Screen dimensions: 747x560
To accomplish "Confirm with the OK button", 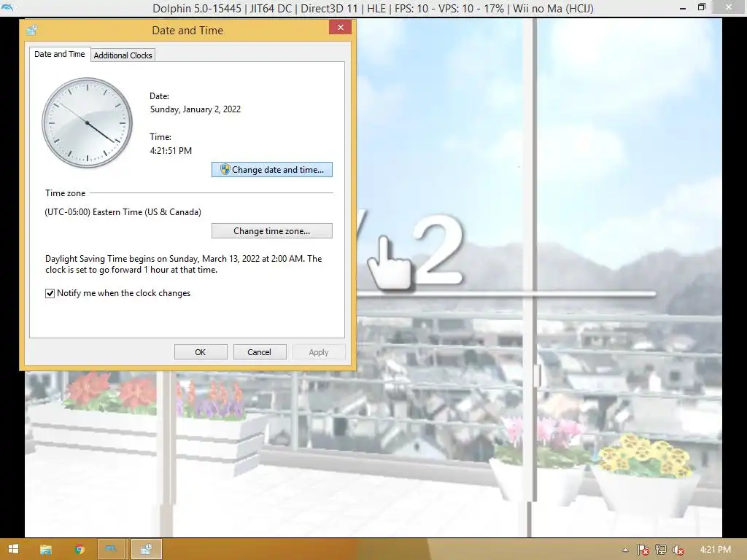I will point(201,352).
